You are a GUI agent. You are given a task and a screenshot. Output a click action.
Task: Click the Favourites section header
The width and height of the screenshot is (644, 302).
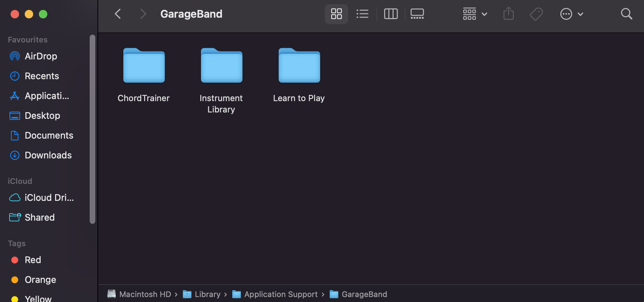coord(28,40)
